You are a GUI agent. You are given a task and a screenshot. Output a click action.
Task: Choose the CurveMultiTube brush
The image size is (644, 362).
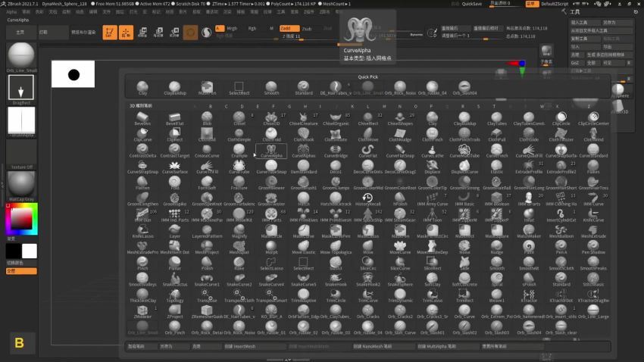click(464, 151)
